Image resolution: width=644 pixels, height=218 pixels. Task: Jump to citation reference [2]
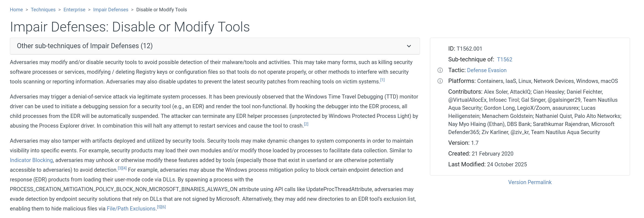point(306,124)
